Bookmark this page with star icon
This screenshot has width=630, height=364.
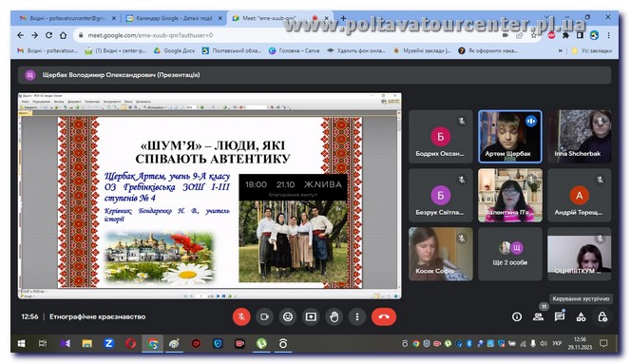(534, 35)
